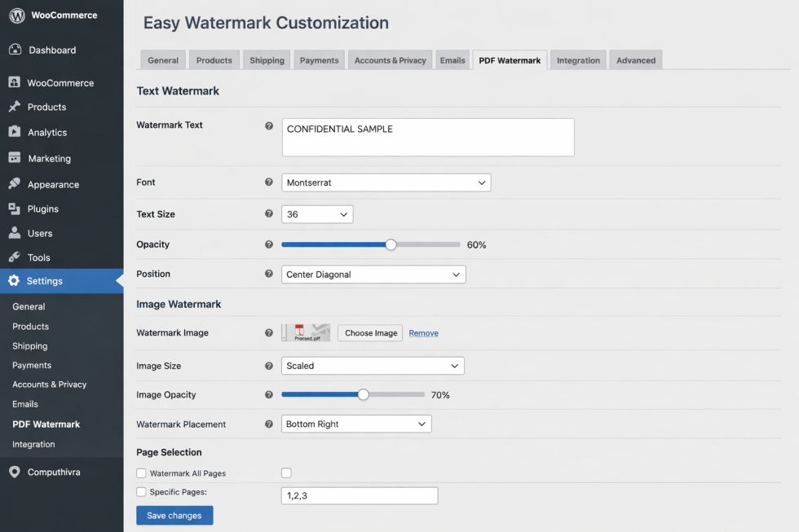Remove the current watermark image
The image size is (799, 532).
[423, 333]
